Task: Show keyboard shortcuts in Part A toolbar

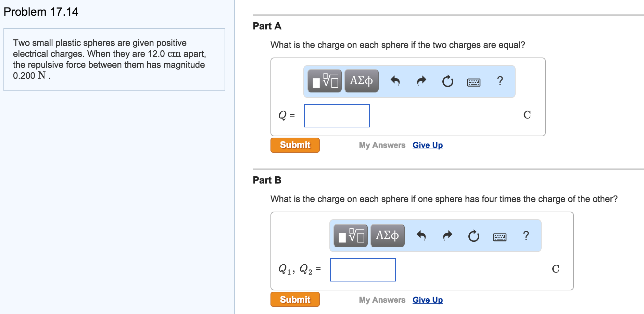Action: [474, 82]
